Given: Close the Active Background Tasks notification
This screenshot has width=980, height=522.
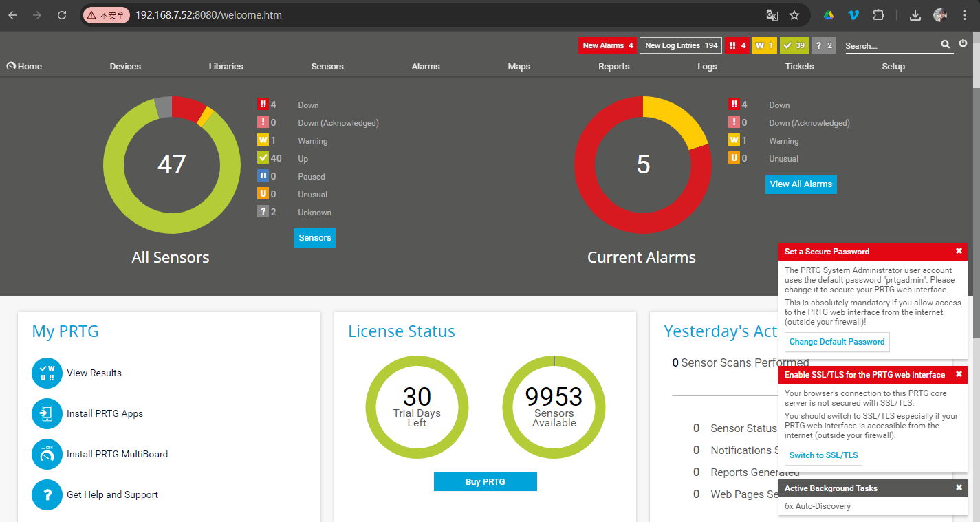Looking at the screenshot, I should coord(959,488).
